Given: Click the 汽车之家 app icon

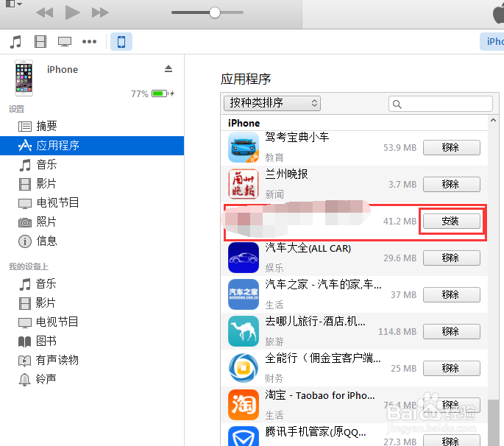Looking at the screenshot, I should pyautogui.click(x=244, y=294).
